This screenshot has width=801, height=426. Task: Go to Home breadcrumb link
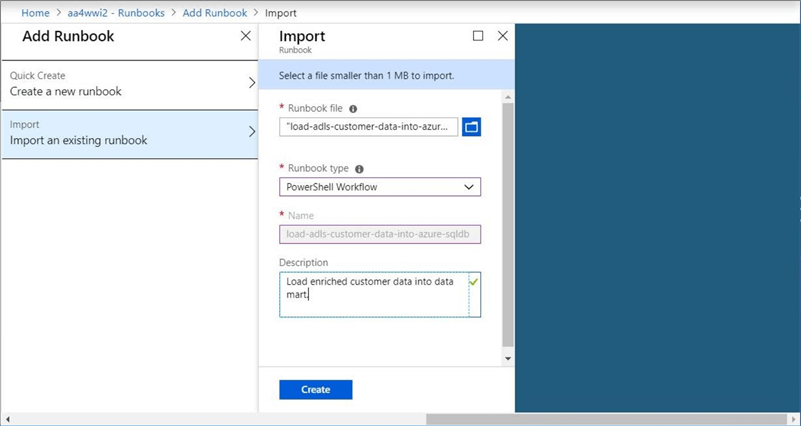click(x=35, y=13)
